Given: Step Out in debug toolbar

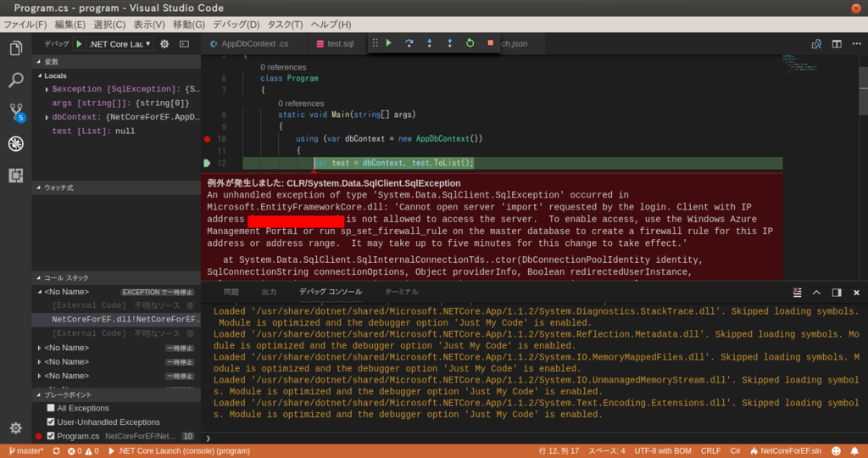Looking at the screenshot, I should point(449,43).
